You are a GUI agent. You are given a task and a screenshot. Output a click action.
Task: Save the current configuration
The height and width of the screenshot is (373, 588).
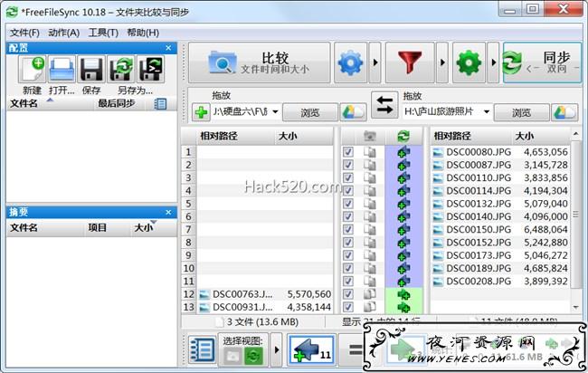click(91, 69)
